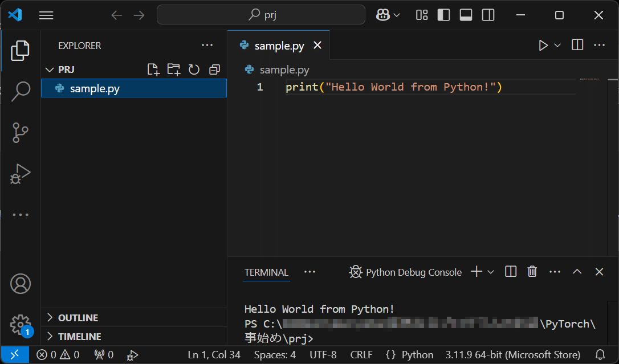Open Manage settings gear
The height and width of the screenshot is (364, 619).
21,325
